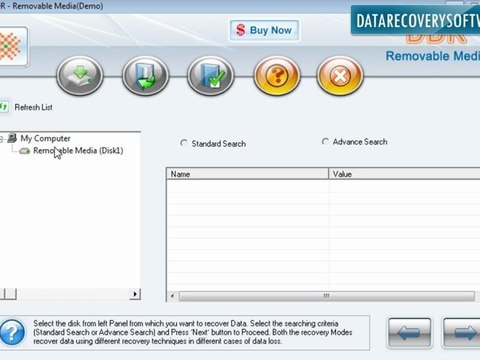480x360 pixels.
Task: Click the book with green checkmark icon
Action: coord(211,76)
